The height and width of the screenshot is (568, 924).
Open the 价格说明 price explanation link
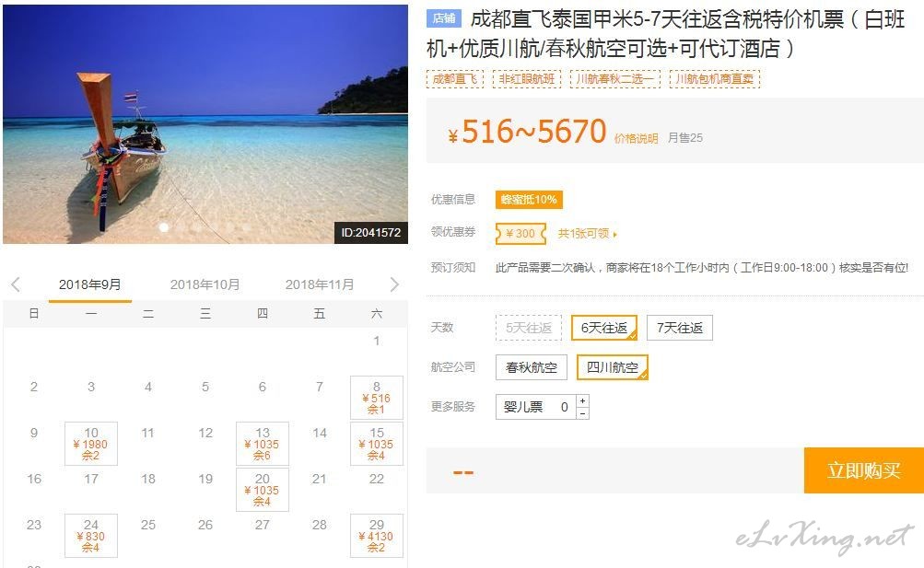[x=636, y=138]
